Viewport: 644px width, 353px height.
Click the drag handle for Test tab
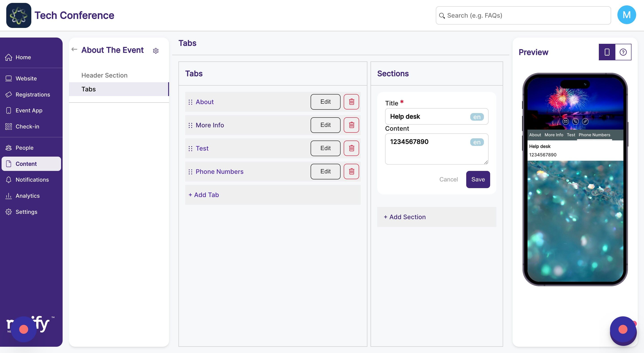coord(190,148)
